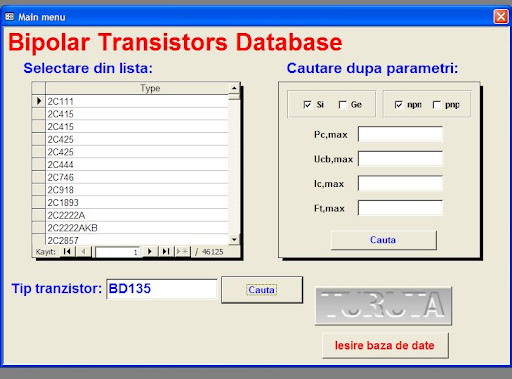
Task: Select the 2C111 row selector arrow
Action: click(x=39, y=101)
